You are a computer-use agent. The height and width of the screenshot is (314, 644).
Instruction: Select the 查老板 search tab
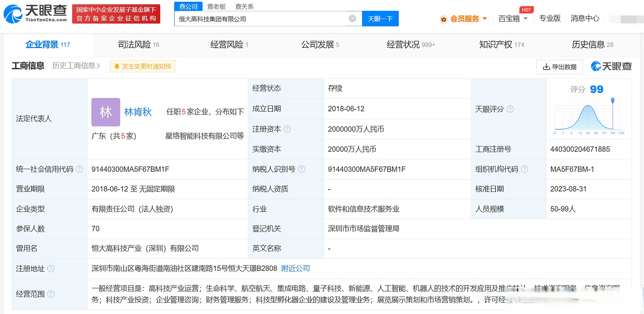pyautogui.click(x=216, y=6)
